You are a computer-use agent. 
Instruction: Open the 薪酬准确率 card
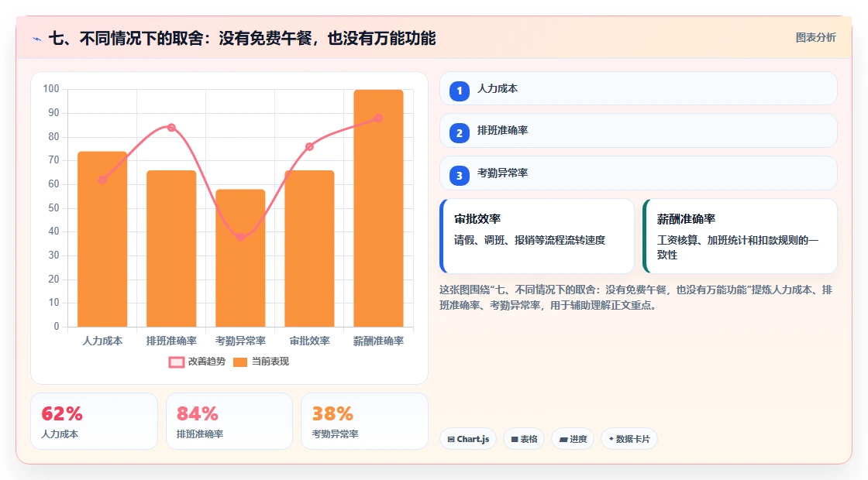point(740,236)
